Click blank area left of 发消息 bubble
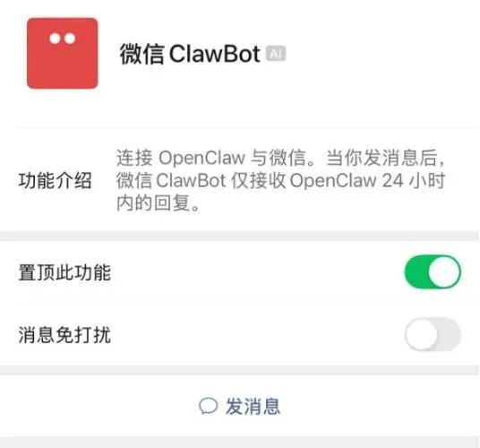This screenshot has height=448, width=480. click(98, 407)
